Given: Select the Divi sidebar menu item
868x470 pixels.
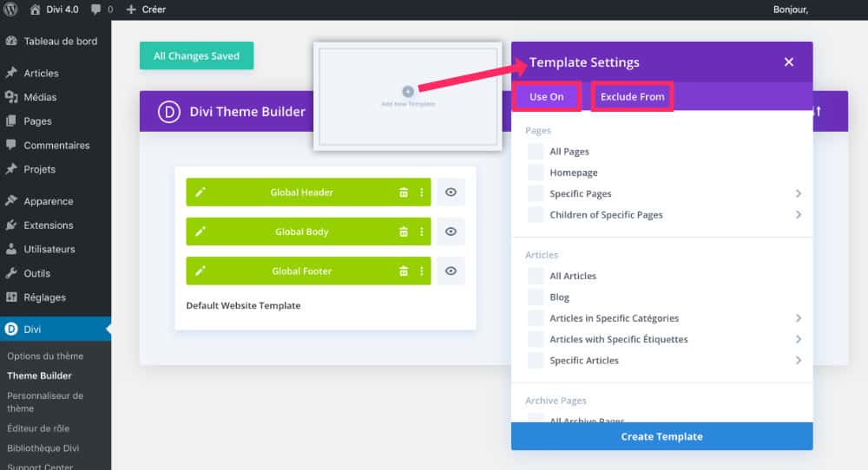Looking at the screenshot, I should pyautogui.click(x=56, y=329).
